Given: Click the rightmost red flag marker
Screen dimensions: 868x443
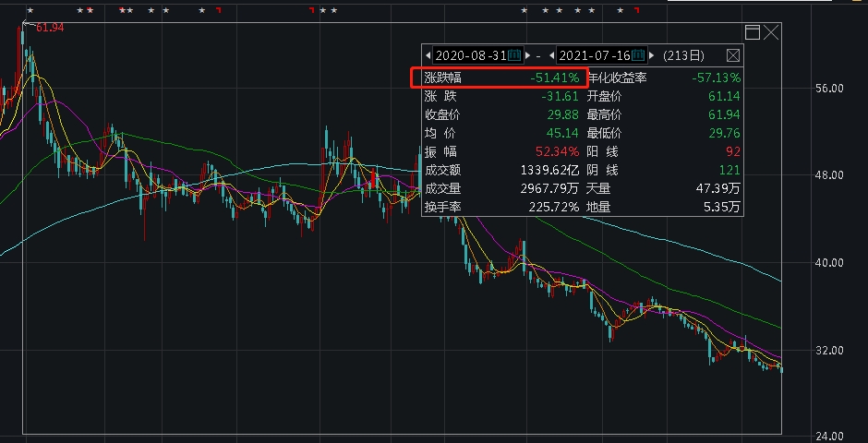Looking at the screenshot, I should [x=636, y=10].
